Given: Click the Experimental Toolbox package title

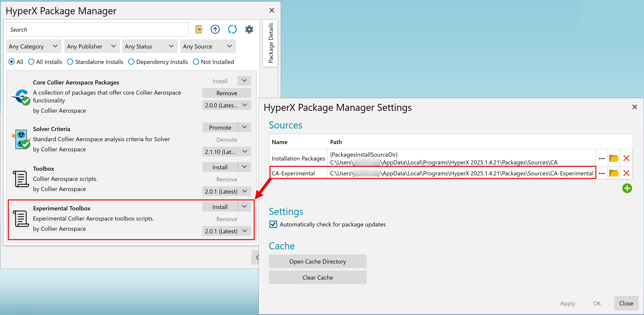Looking at the screenshot, I should pyautogui.click(x=62, y=208).
